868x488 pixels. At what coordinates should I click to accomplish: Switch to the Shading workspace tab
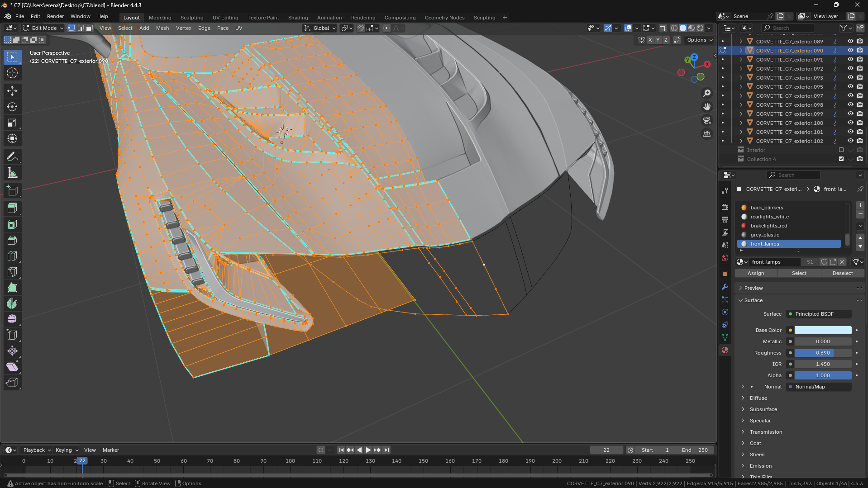[298, 18]
